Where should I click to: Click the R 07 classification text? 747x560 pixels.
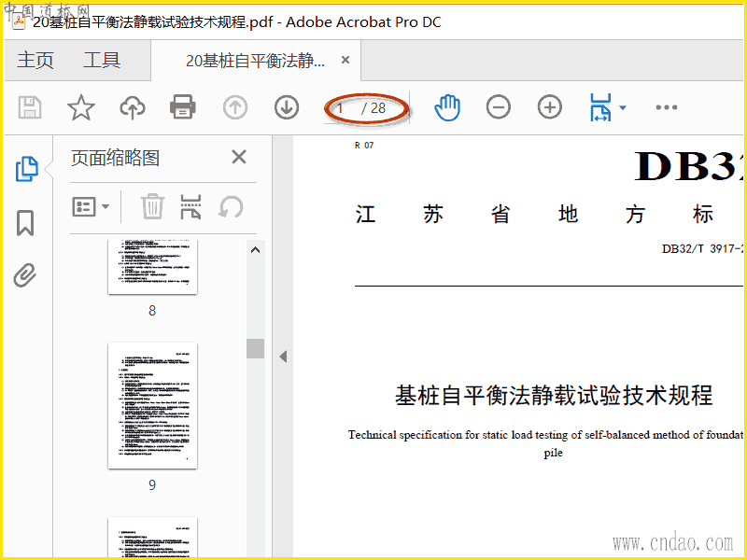click(364, 146)
